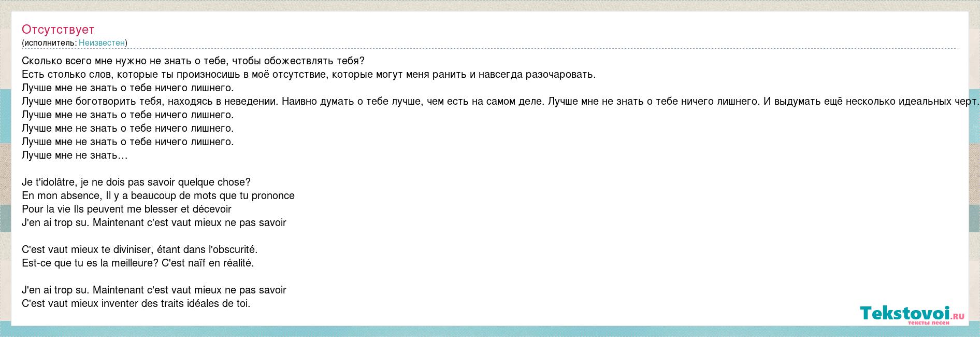Image resolution: width=980 pixels, height=337 pixels.
Task: Click the line 'Est-ce que tu es la meilleure?'
Action: point(138,263)
